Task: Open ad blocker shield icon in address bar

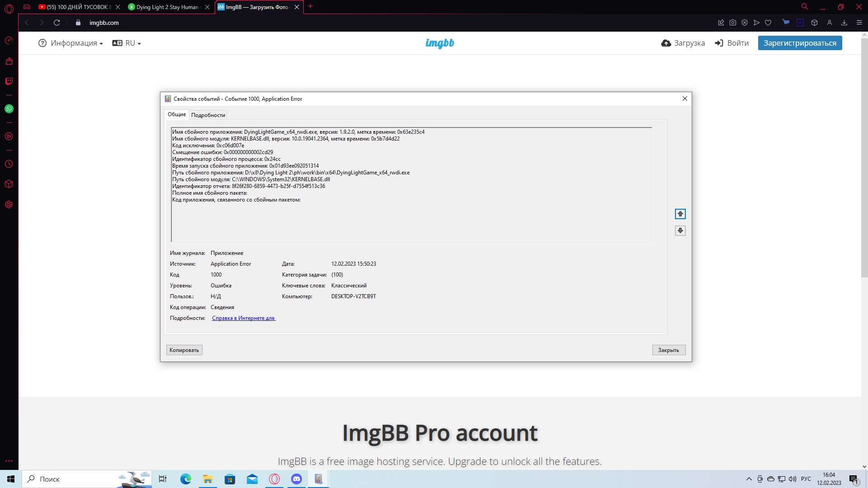Action: (x=745, y=23)
